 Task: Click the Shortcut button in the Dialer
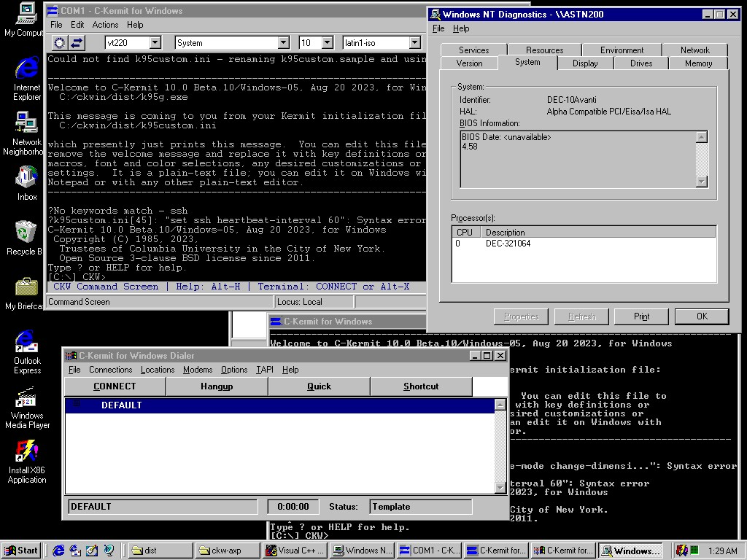[x=421, y=386]
